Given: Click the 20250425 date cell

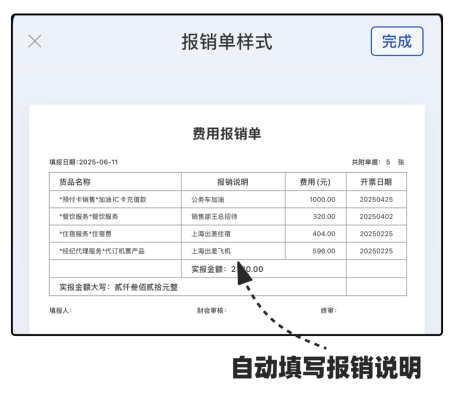Looking at the screenshot, I should point(376,199).
